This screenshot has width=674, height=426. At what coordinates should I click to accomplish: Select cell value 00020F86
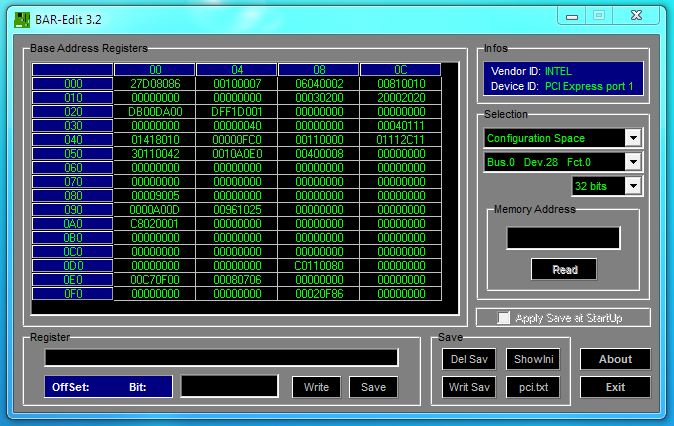click(x=319, y=294)
